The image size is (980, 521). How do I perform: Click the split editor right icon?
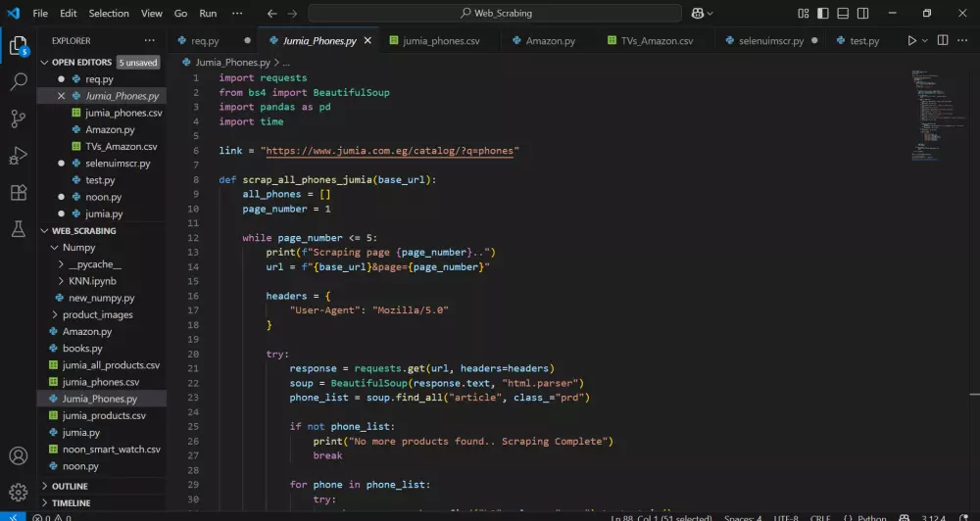point(942,41)
